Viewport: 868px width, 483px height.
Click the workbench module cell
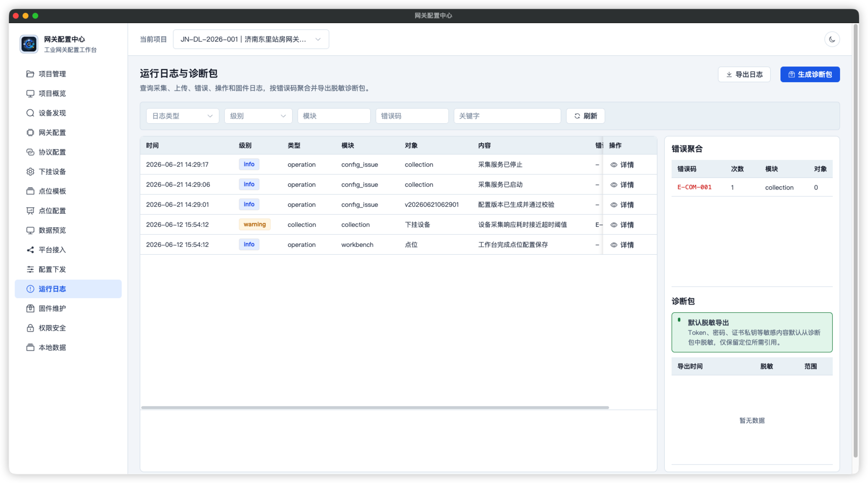click(357, 245)
